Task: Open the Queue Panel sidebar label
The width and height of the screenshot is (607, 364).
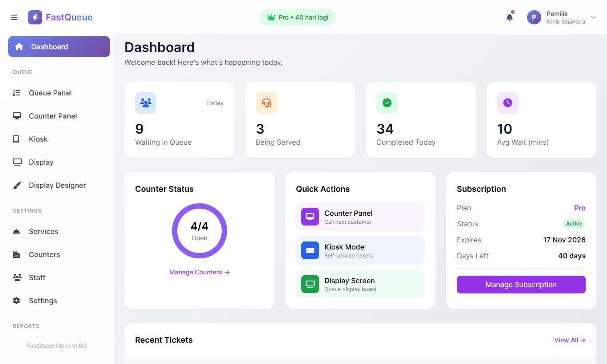Action: coord(50,93)
